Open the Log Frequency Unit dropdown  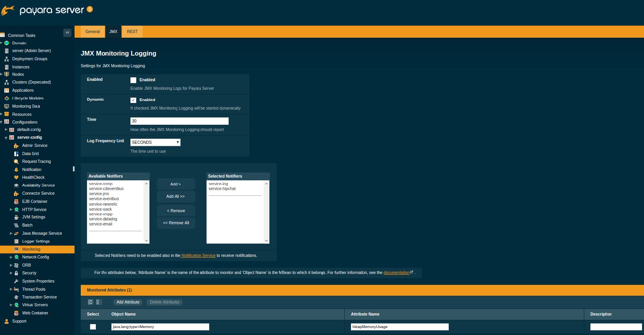coord(155,142)
